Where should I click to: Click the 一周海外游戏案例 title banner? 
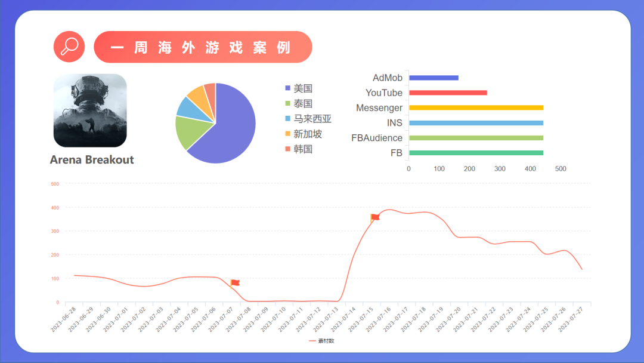203,47
